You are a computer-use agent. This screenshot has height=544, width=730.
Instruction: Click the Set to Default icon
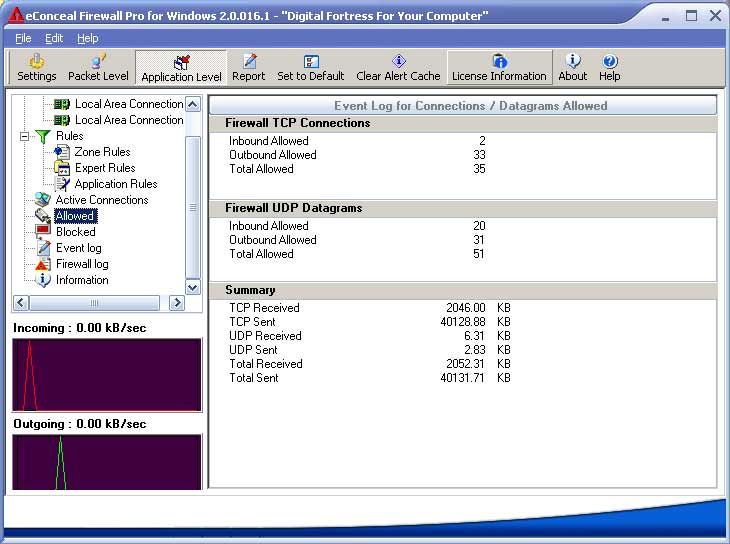(311, 61)
